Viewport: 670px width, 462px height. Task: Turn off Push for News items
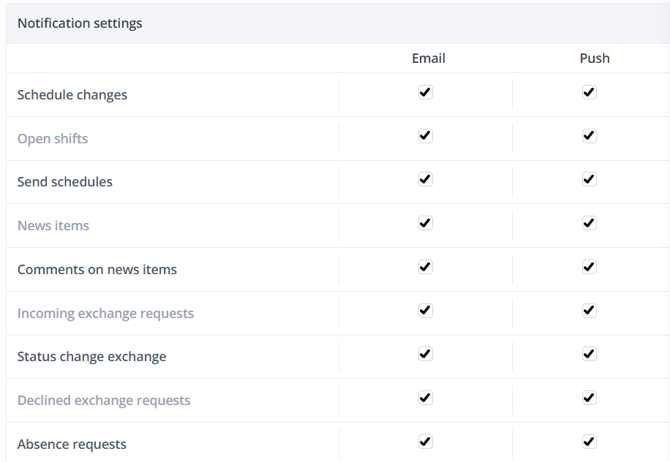(589, 223)
